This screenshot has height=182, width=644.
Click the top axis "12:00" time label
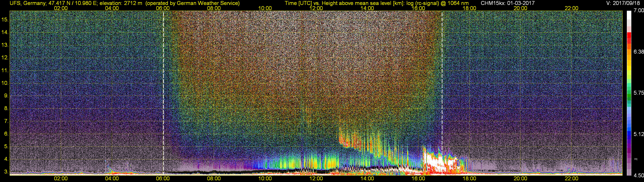pos(316,8)
